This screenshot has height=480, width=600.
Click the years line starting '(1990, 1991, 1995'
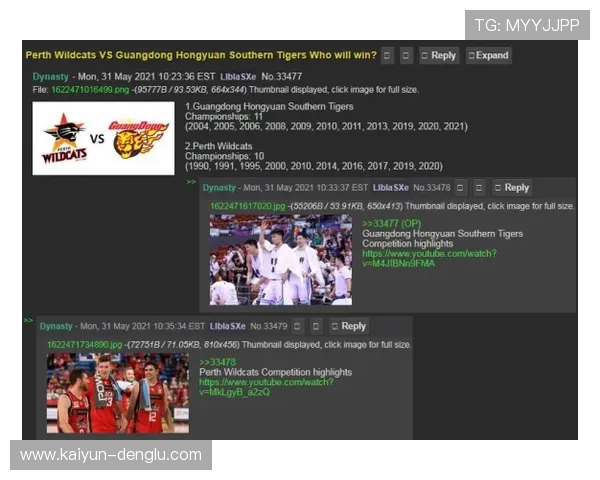pos(314,166)
